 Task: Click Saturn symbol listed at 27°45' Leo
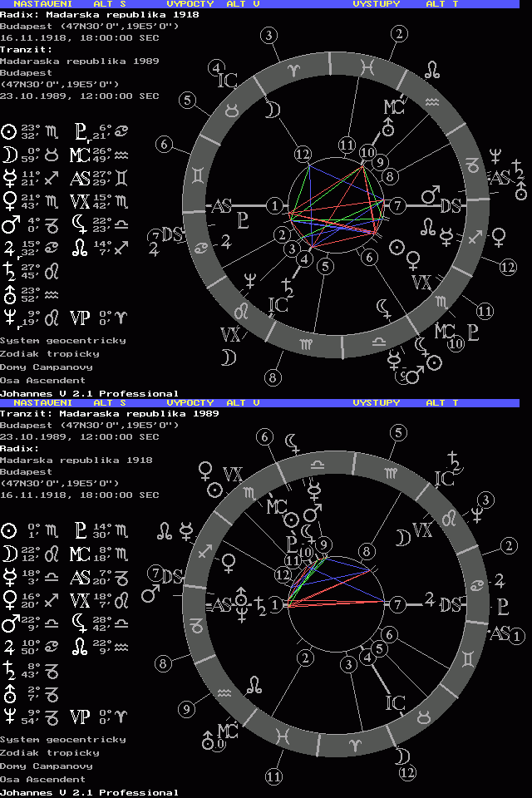[x=9, y=270]
